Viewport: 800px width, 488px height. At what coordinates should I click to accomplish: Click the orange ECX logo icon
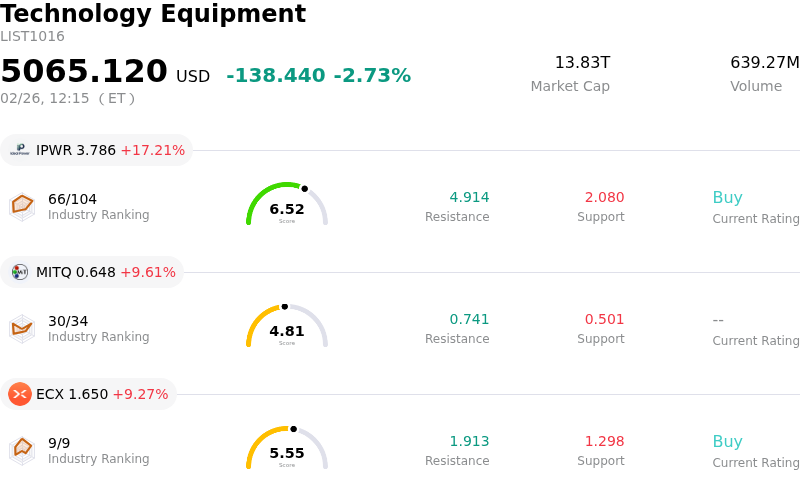[20, 394]
